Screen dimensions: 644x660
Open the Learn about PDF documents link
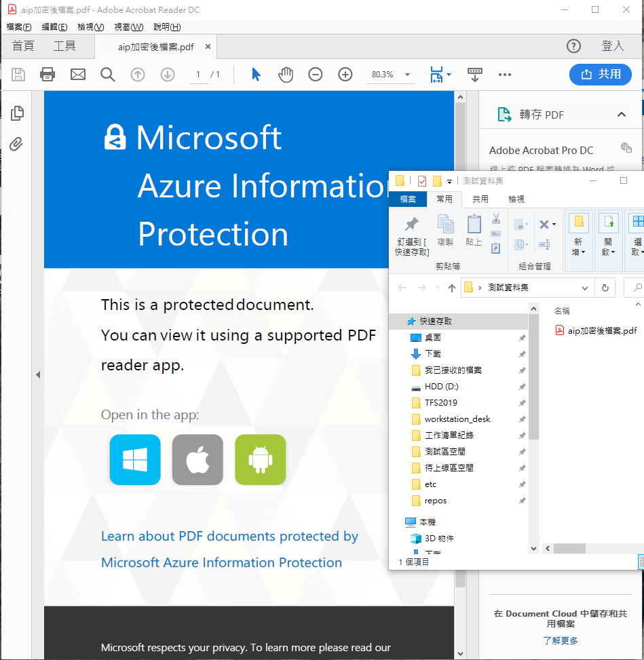pyautogui.click(x=229, y=537)
